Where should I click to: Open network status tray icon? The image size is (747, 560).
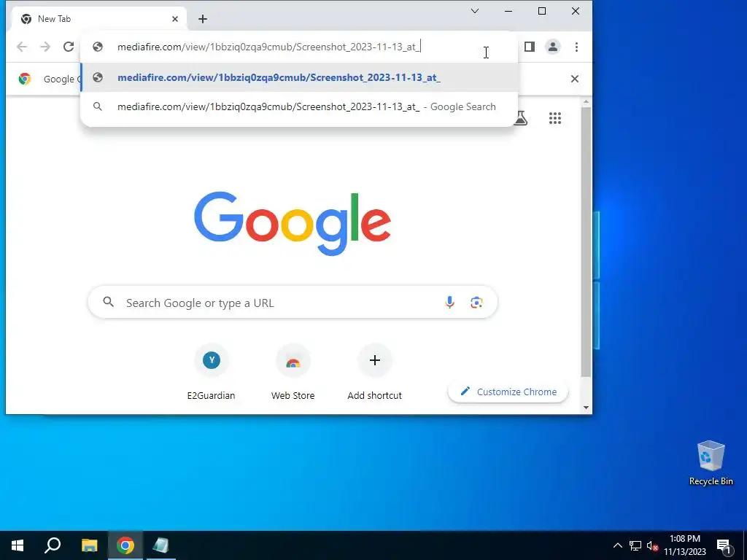pos(635,545)
